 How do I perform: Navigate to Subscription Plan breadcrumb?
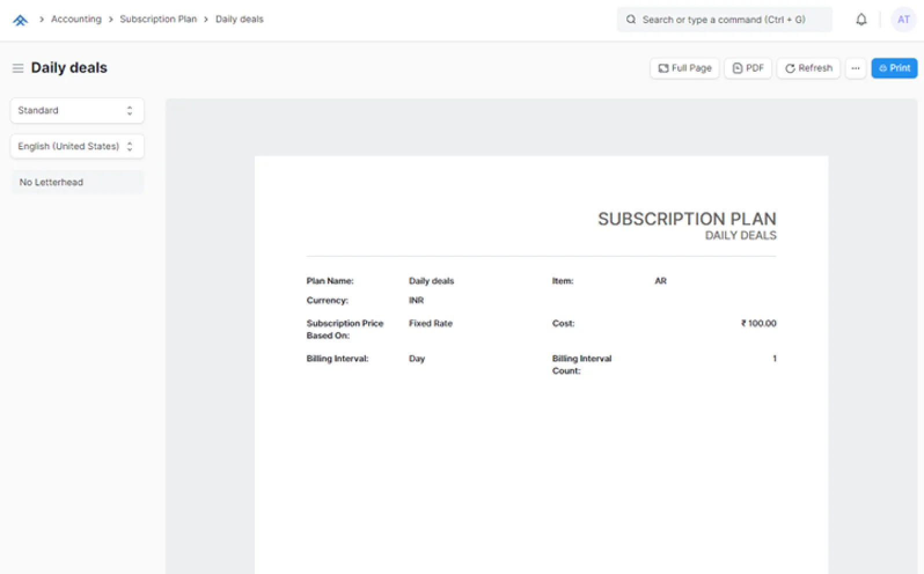tap(158, 19)
